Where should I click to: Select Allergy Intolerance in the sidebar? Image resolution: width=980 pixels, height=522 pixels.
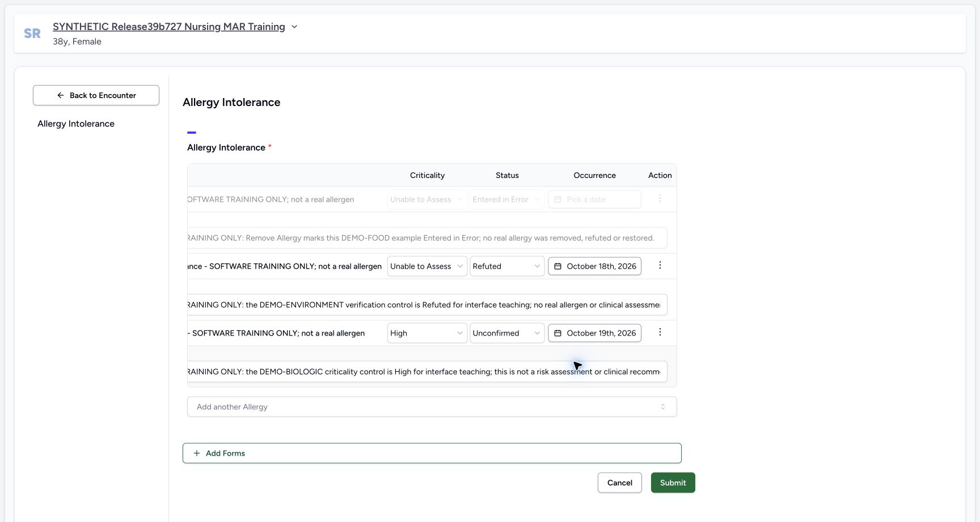pos(76,124)
